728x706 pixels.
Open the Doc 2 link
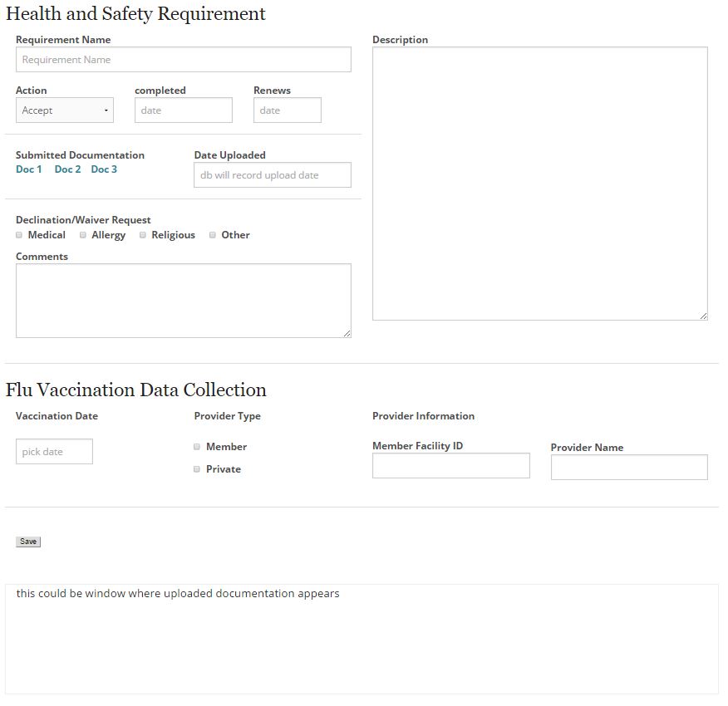tap(67, 169)
